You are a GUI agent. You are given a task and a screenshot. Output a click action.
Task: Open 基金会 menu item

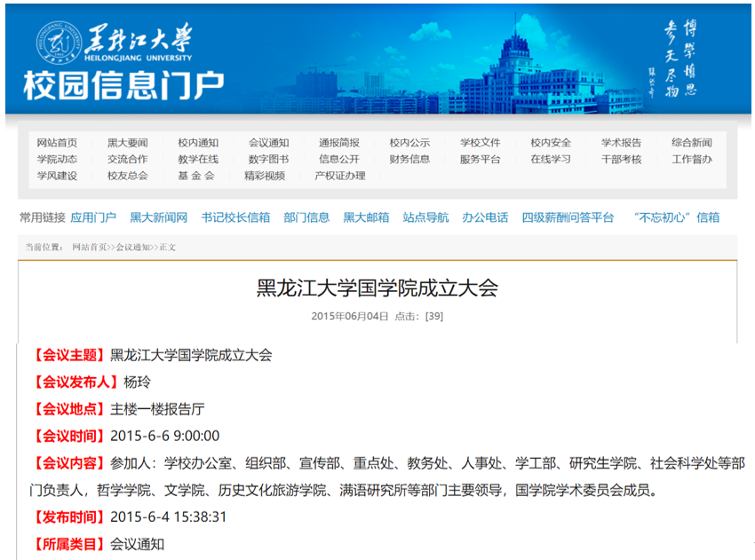pos(196,176)
